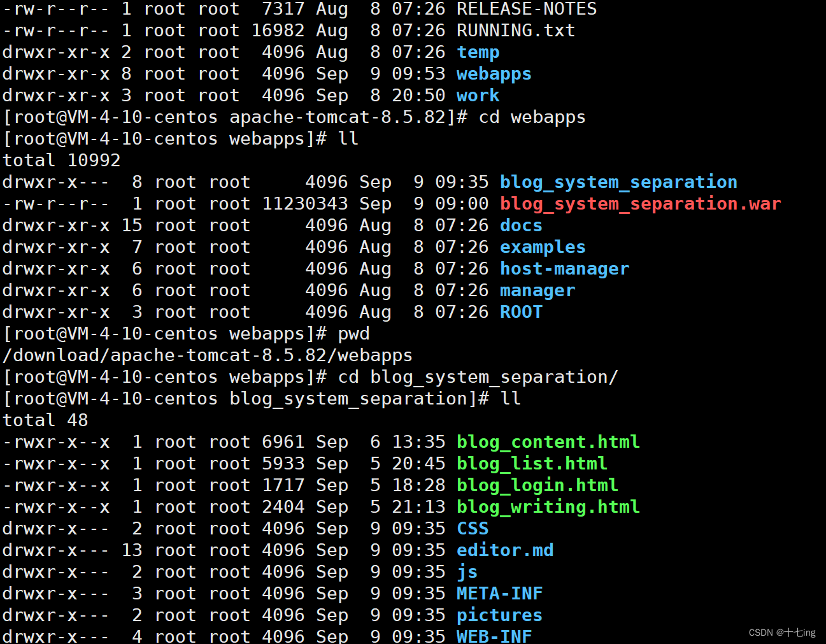826x644 pixels.
Task: Click the file size 16982
Action: [x=278, y=31]
